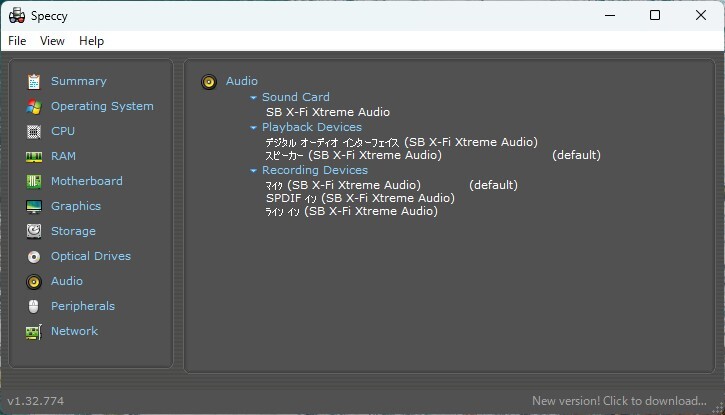Click the Peripherals mouse icon
This screenshot has height=415, width=725.
(x=34, y=306)
